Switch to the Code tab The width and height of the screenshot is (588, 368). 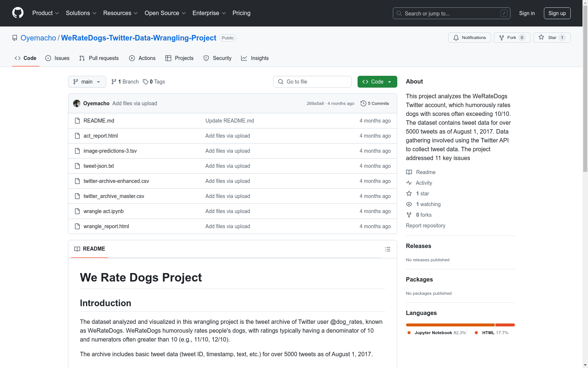pos(26,58)
